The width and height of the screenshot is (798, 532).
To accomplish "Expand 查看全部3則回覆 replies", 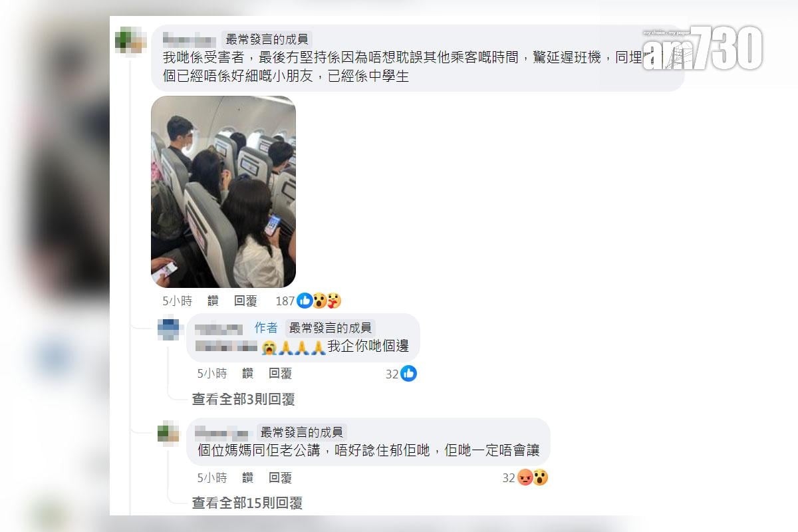I will [x=243, y=400].
